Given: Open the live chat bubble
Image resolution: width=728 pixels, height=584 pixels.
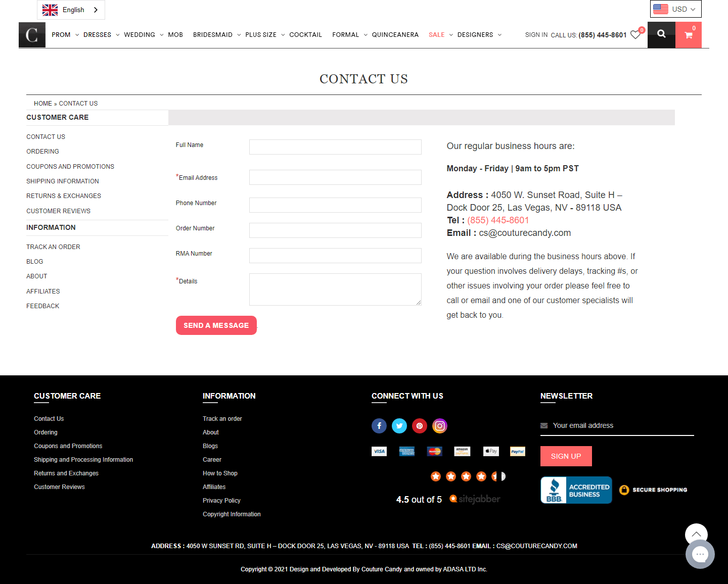Looking at the screenshot, I should coord(700,554).
